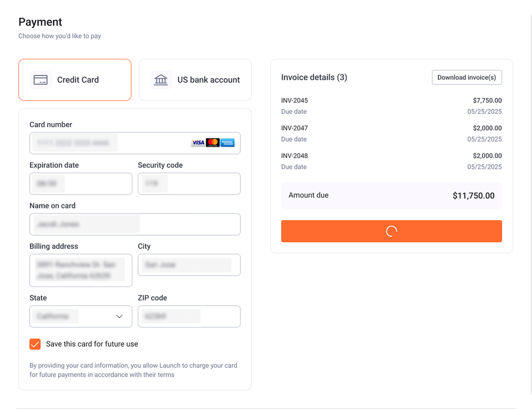This screenshot has width=532, height=409.
Task: Focus the City input field
Action: point(189,265)
